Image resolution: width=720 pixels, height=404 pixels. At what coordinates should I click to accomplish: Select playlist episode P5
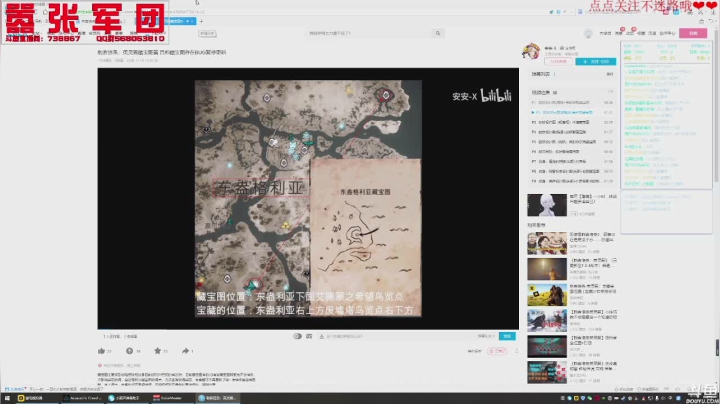572,142
